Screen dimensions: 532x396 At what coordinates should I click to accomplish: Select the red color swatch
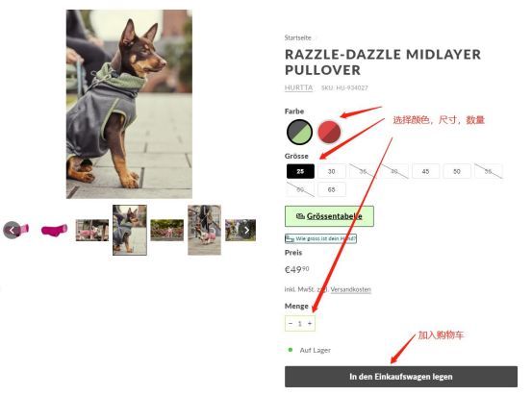tap(329, 132)
